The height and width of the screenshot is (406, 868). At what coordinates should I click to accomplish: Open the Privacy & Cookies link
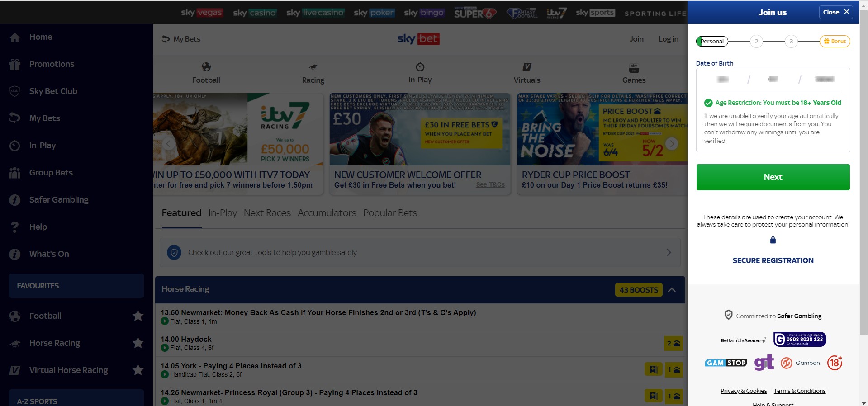point(744,391)
